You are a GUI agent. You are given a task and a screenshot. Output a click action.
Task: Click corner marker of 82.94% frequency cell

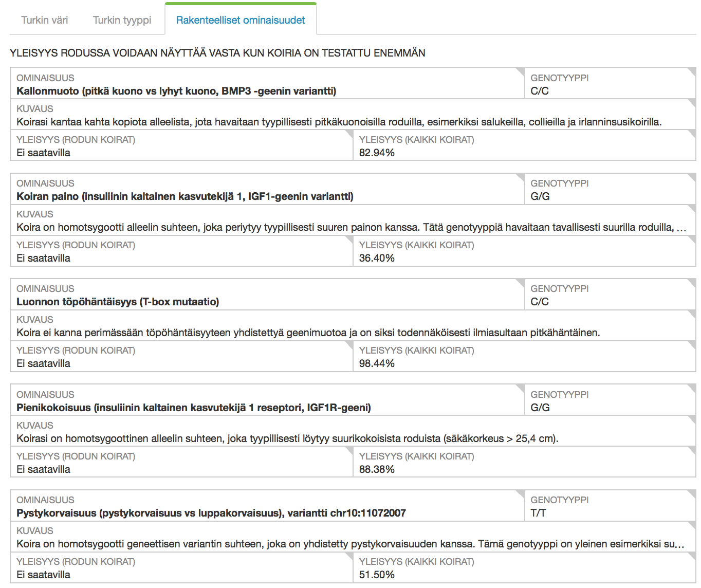point(692,133)
